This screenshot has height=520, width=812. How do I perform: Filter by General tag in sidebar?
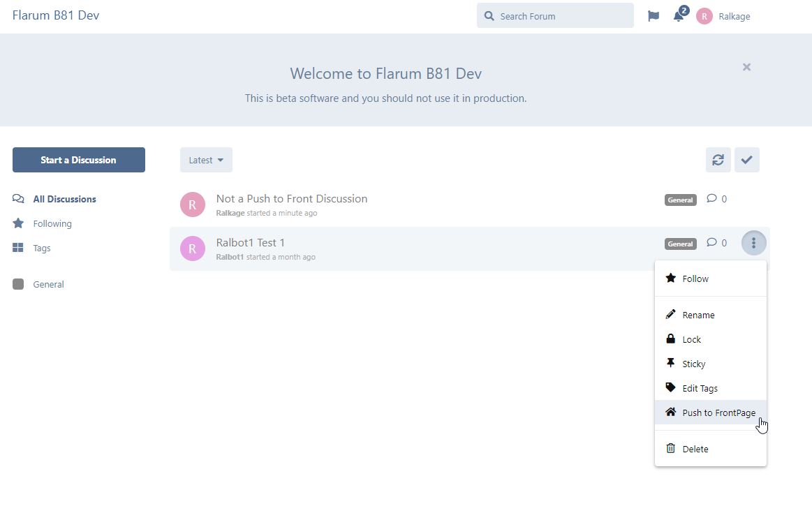point(38,284)
